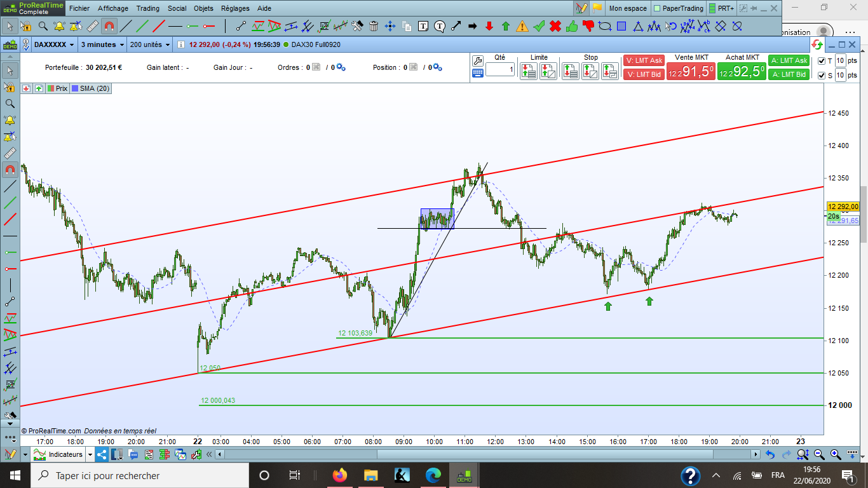
Task: Click the alert bell icon in the top toolbar
Action: click(x=59, y=26)
